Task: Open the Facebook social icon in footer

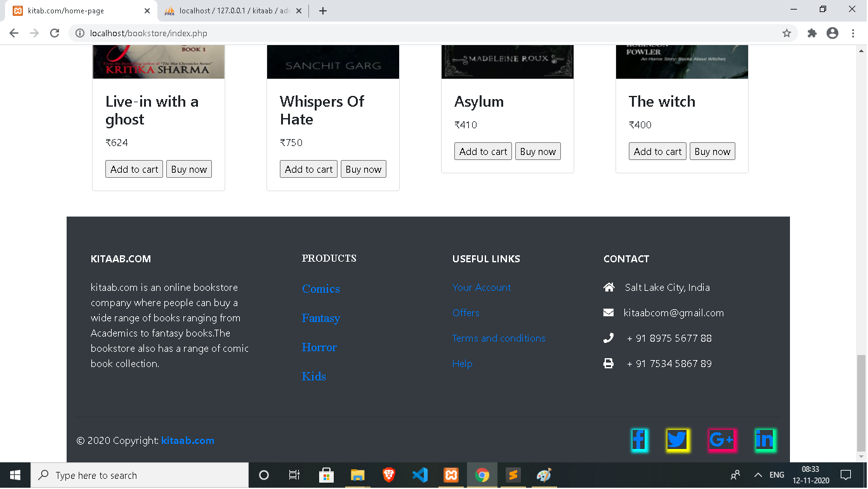Action: click(640, 440)
